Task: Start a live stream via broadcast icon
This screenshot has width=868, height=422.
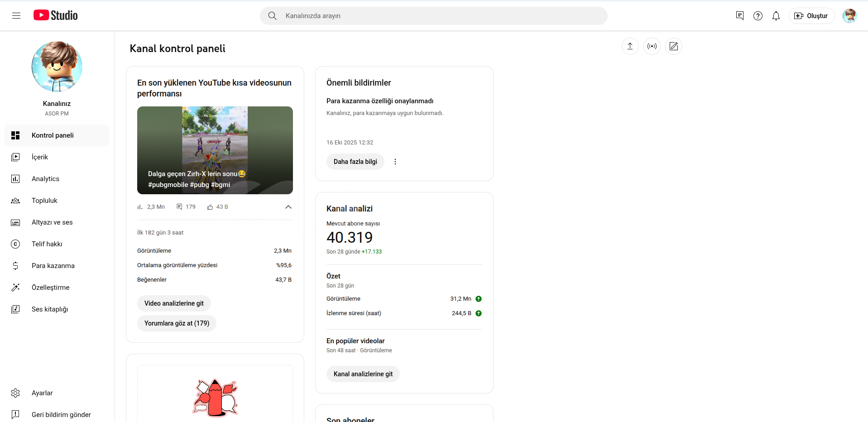Action: (652, 46)
